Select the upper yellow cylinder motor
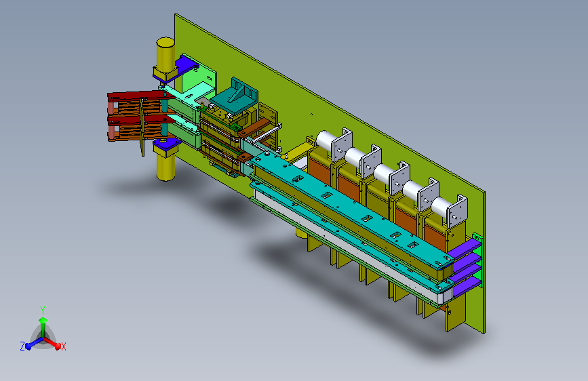Screen dimensions: 588x381 click(x=165, y=54)
